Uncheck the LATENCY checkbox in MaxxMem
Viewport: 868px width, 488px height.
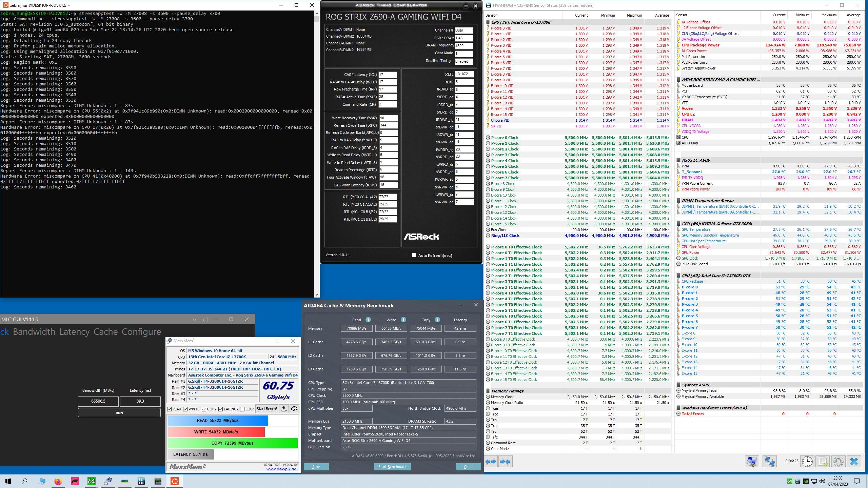221,409
